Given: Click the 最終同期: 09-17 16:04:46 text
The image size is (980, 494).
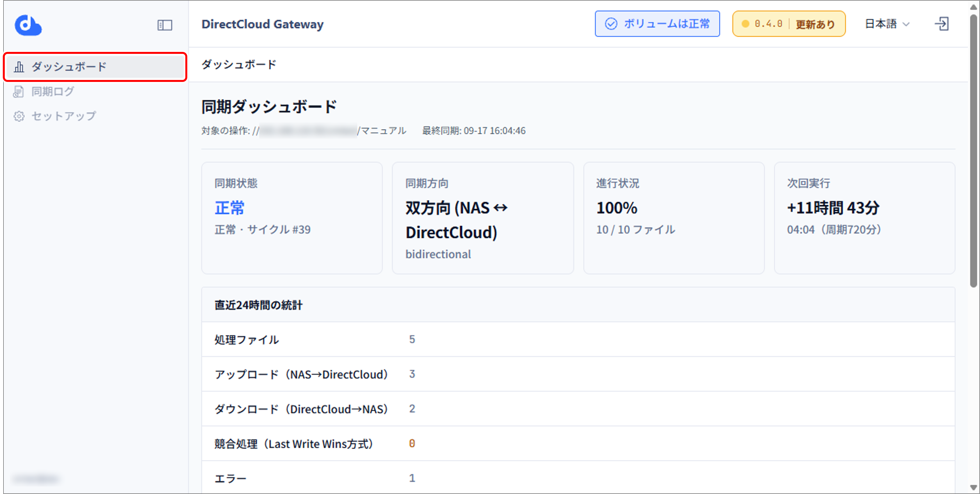Looking at the screenshot, I should click(x=474, y=131).
